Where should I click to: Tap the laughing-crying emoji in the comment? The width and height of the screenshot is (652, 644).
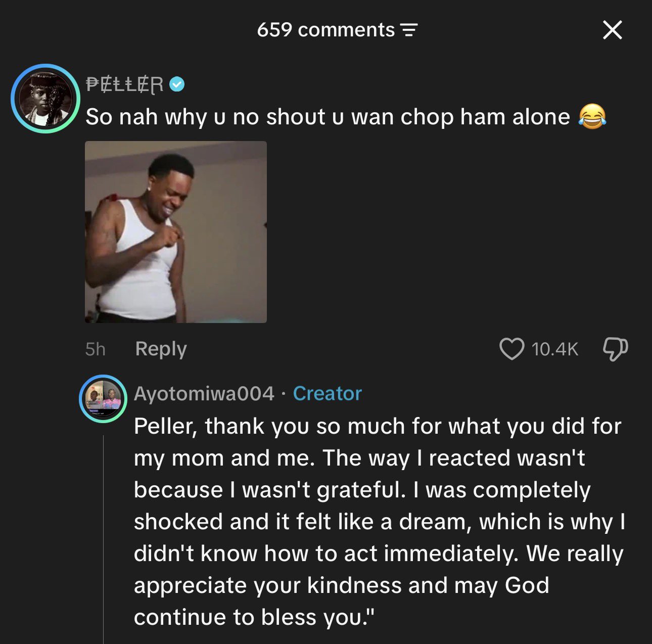click(592, 117)
